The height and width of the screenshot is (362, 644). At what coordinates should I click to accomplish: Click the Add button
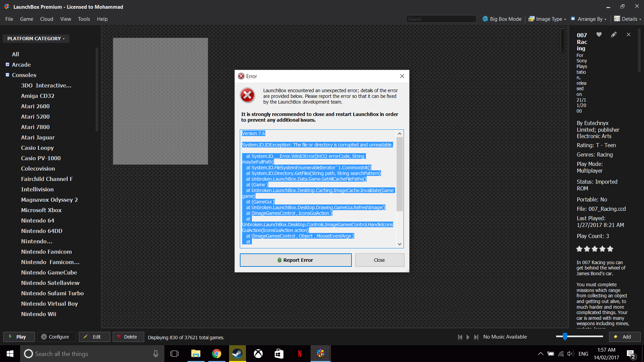click(x=625, y=337)
